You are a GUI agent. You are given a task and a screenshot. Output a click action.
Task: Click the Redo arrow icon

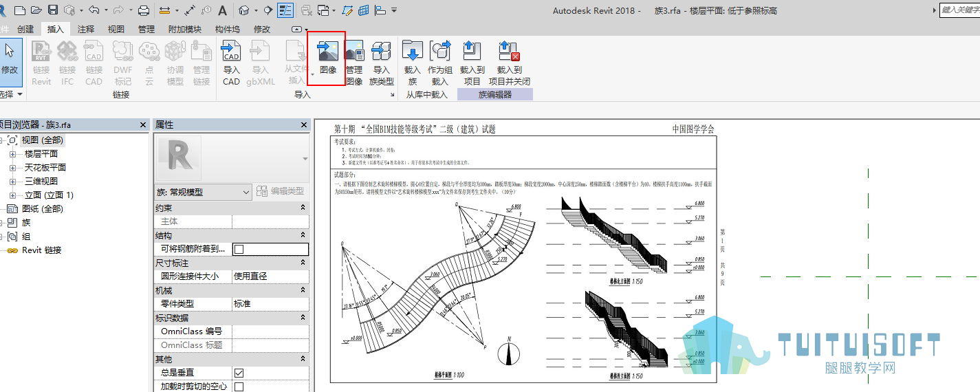(x=118, y=10)
